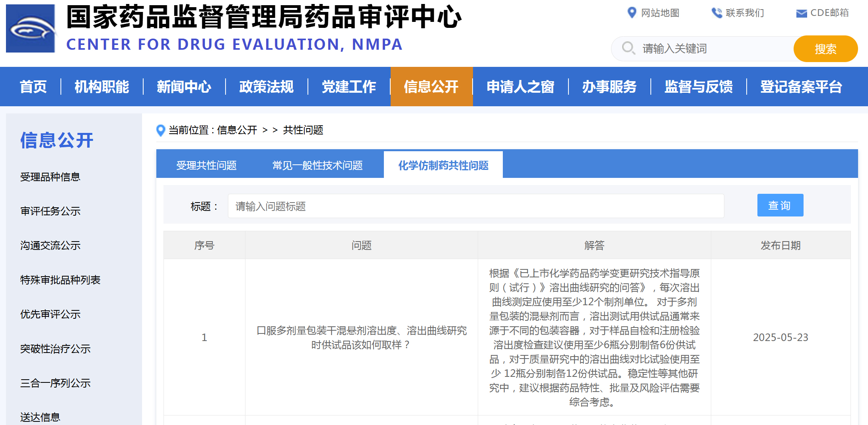Open 送达信息 in the sidebar

tap(40, 417)
